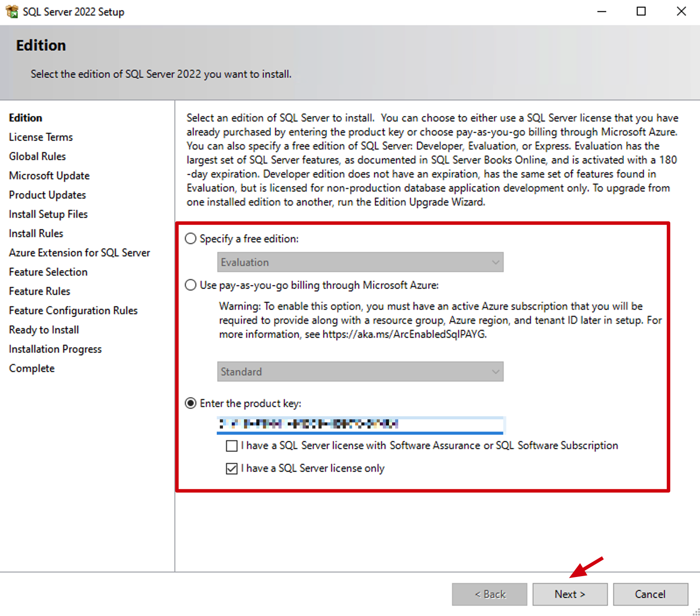This screenshot has width=700, height=616.
Task: Select Installation Progress in the step list
Action: pyautogui.click(x=55, y=349)
